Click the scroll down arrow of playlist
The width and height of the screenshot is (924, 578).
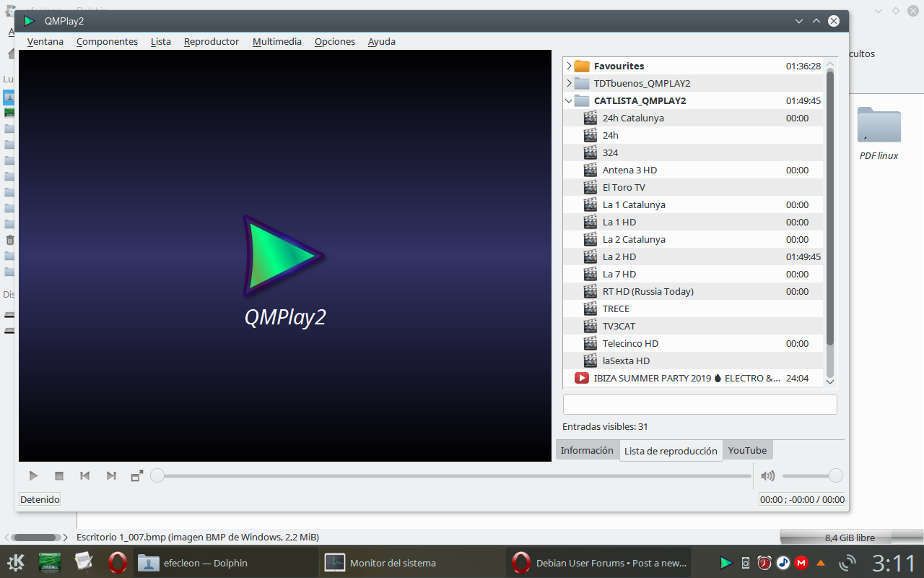click(x=829, y=381)
